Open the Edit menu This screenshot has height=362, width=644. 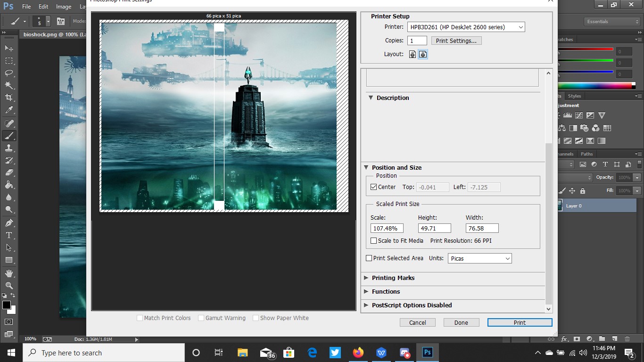[x=43, y=7]
